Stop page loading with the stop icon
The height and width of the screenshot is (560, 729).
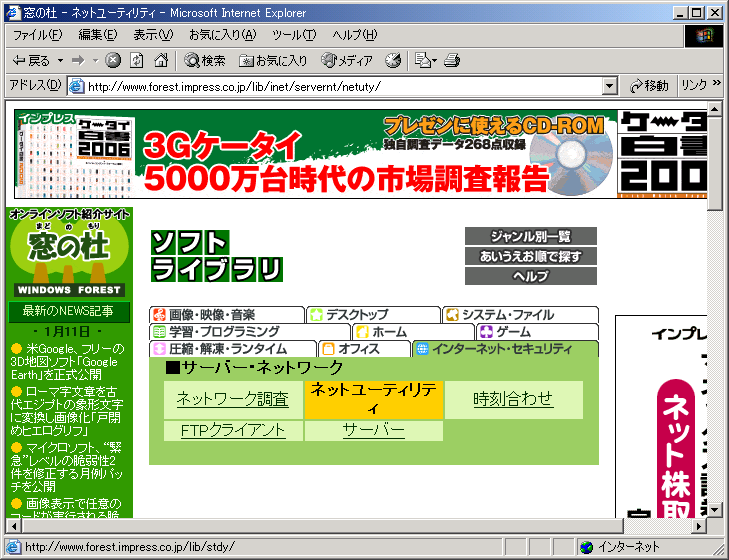(x=113, y=60)
